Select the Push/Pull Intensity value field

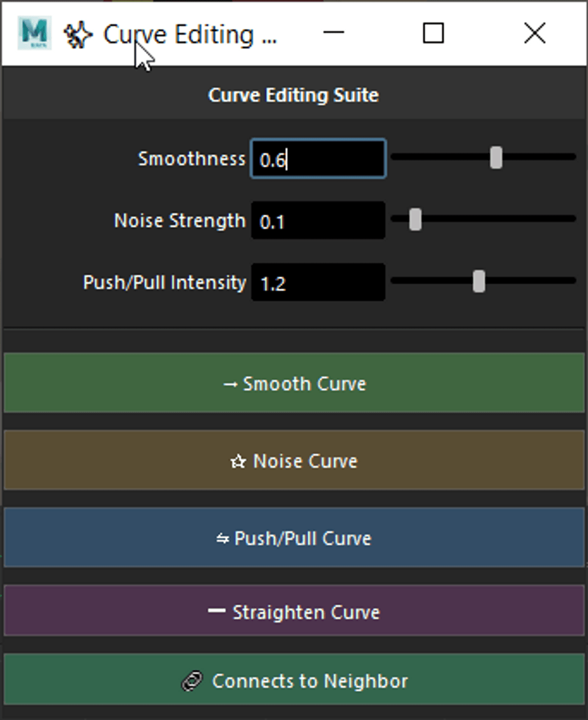318,283
